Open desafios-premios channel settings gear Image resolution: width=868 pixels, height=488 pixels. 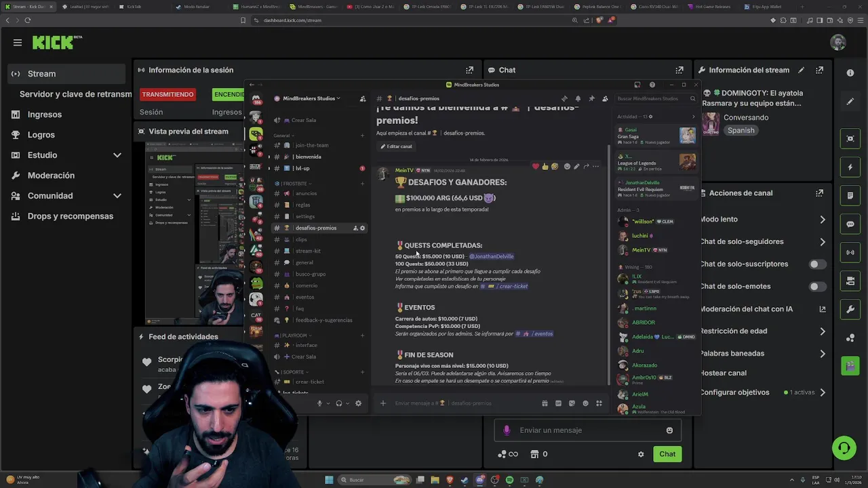point(362,228)
